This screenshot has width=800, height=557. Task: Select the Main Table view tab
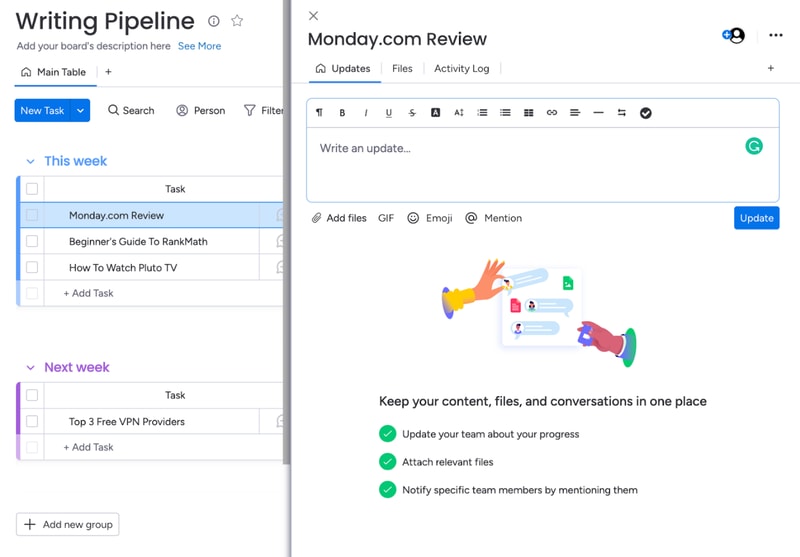[x=54, y=72]
